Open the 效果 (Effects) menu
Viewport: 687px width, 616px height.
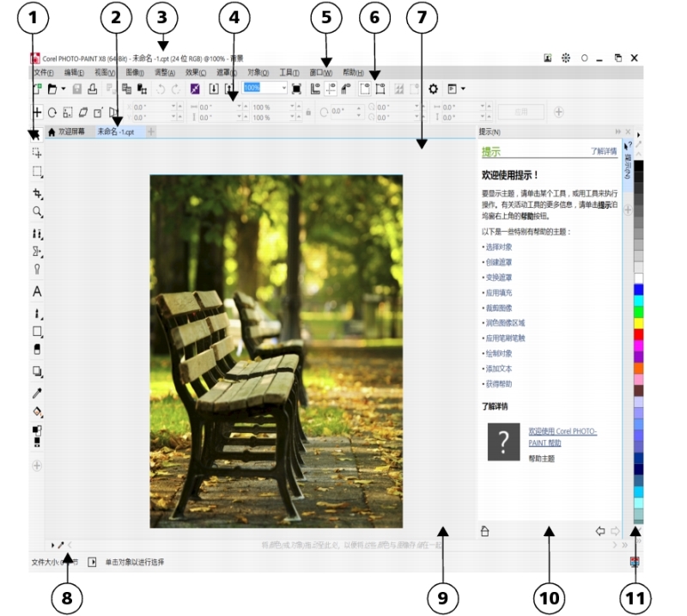[197, 73]
